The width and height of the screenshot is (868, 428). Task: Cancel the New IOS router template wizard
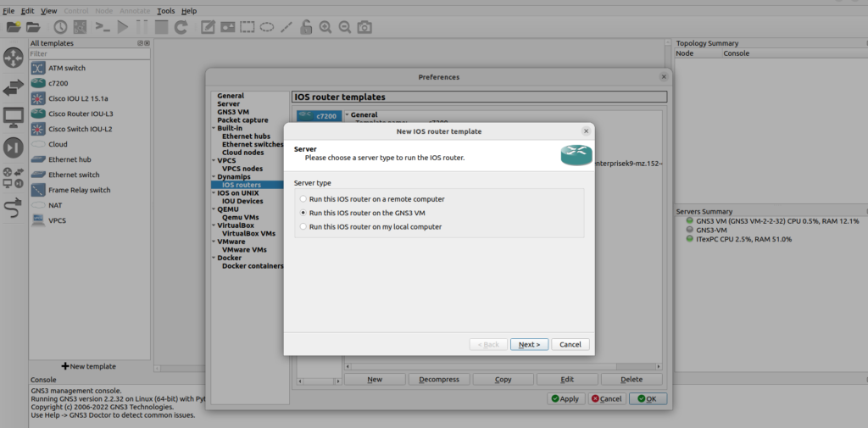[x=570, y=344]
